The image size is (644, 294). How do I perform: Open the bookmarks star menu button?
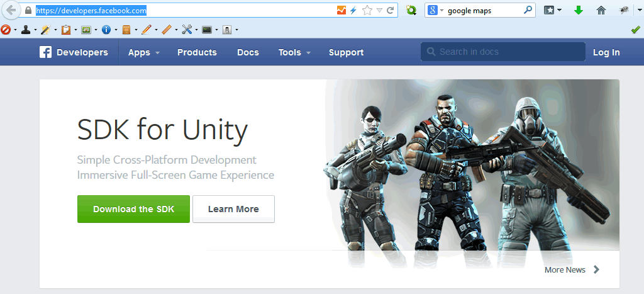point(550,11)
